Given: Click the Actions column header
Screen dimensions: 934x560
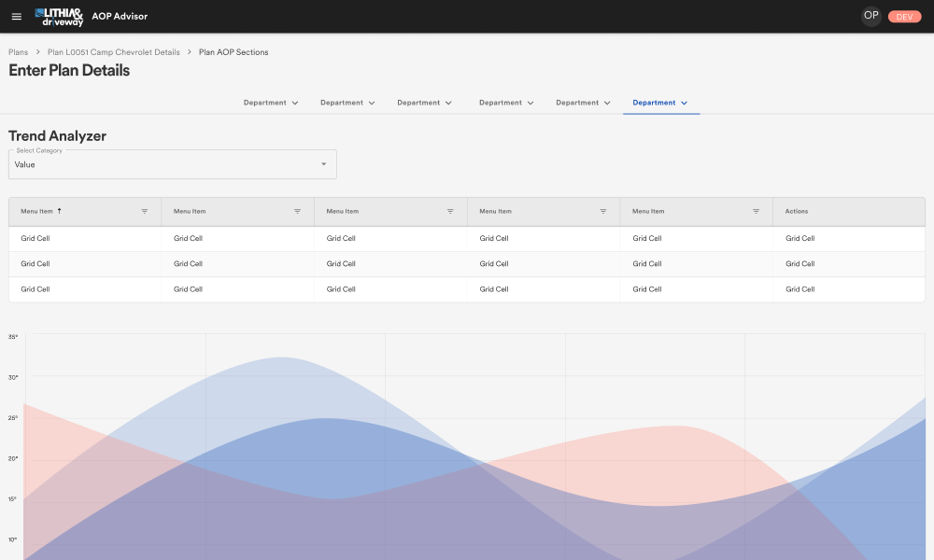Looking at the screenshot, I should click(x=797, y=212).
